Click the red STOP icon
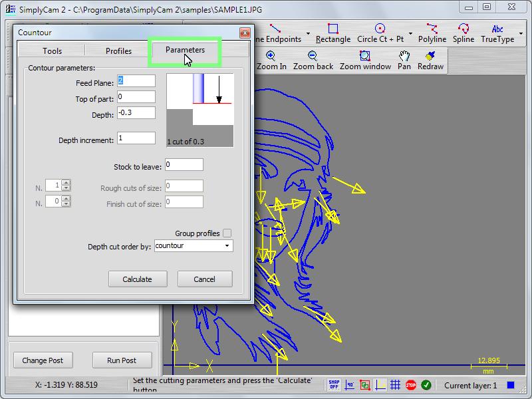Viewport: 532px width, 399px height. pyautogui.click(x=410, y=385)
